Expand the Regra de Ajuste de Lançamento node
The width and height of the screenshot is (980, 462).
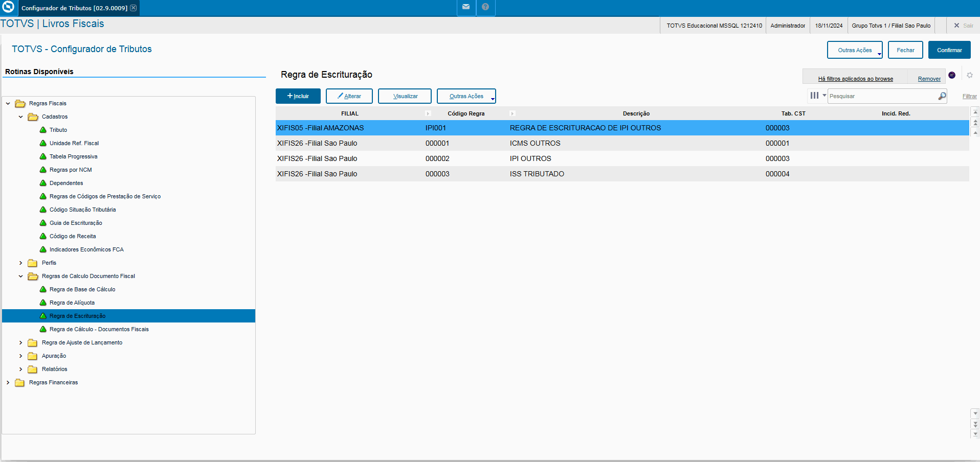coord(20,342)
